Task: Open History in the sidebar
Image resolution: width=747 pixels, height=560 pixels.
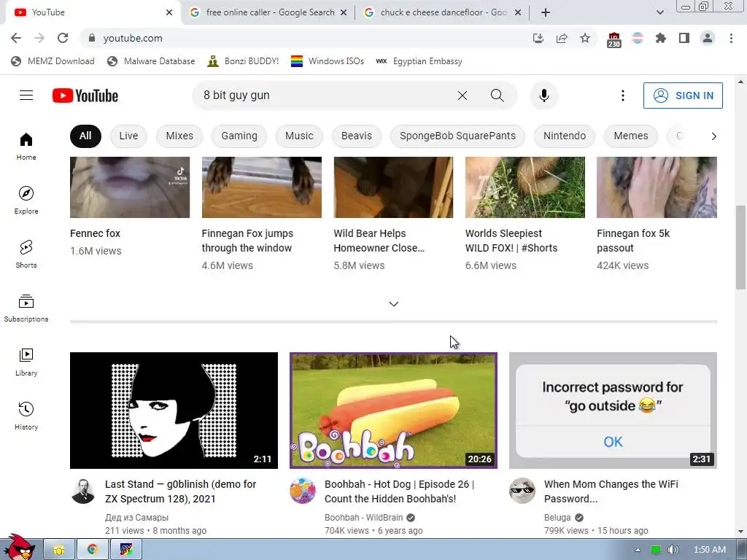Action: pyautogui.click(x=26, y=416)
